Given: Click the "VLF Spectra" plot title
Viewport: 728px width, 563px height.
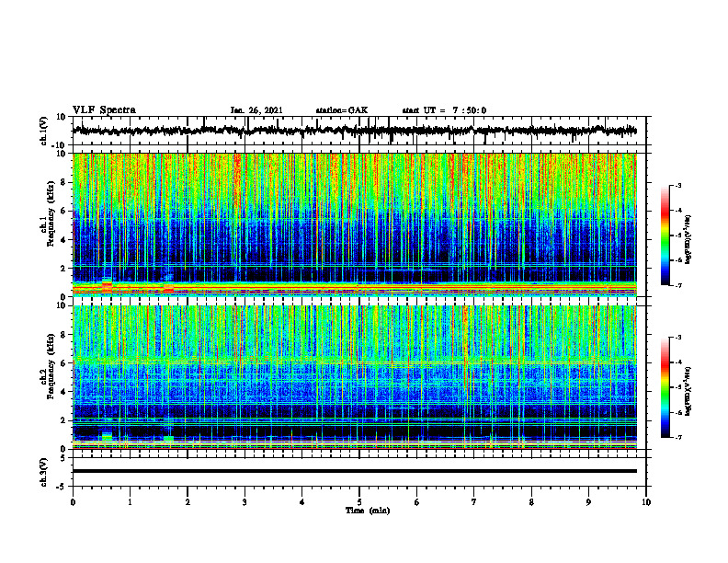Looking at the screenshot, I should pyautogui.click(x=104, y=110).
